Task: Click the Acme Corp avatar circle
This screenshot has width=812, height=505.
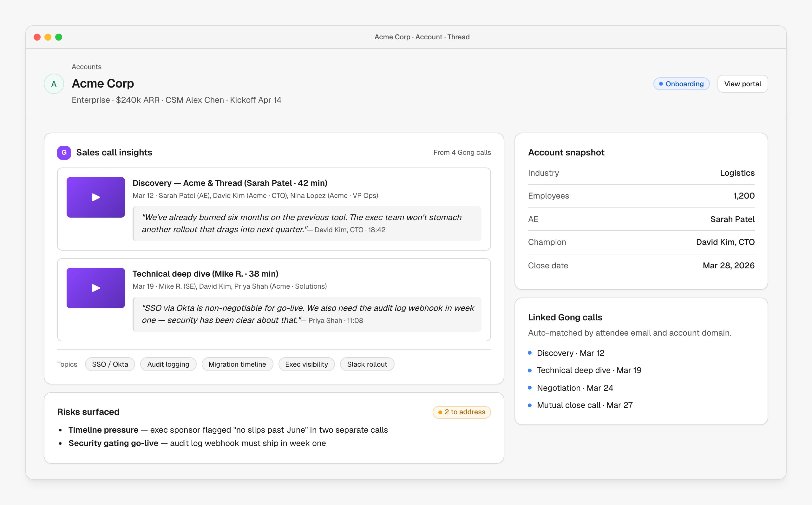Action: tap(54, 84)
